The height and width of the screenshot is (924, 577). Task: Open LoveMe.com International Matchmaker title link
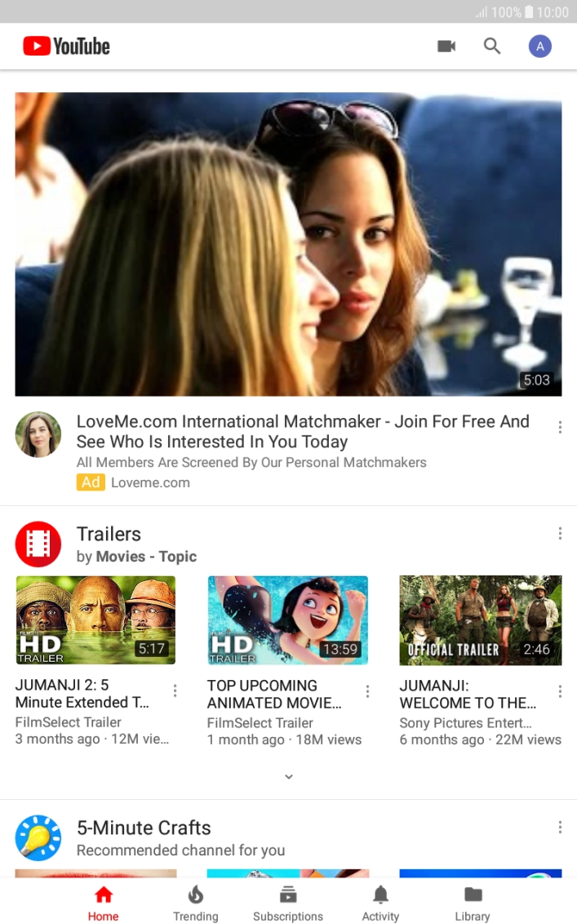(x=303, y=432)
